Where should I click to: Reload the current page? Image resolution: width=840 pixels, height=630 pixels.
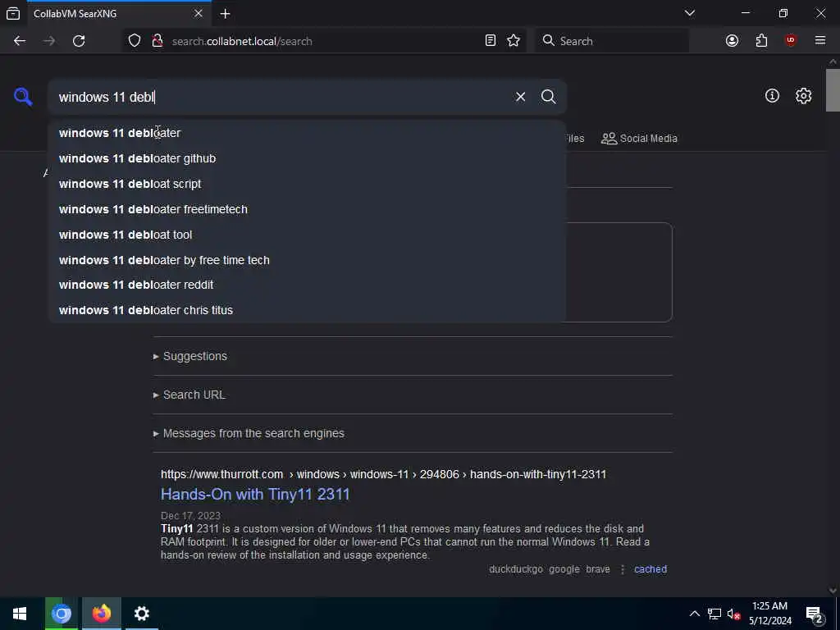point(79,41)
